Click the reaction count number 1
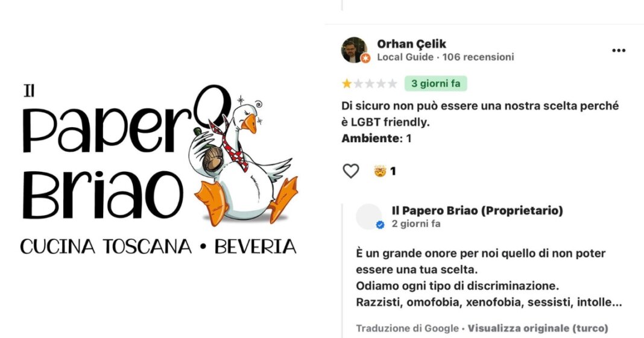 tap(393, 171)
